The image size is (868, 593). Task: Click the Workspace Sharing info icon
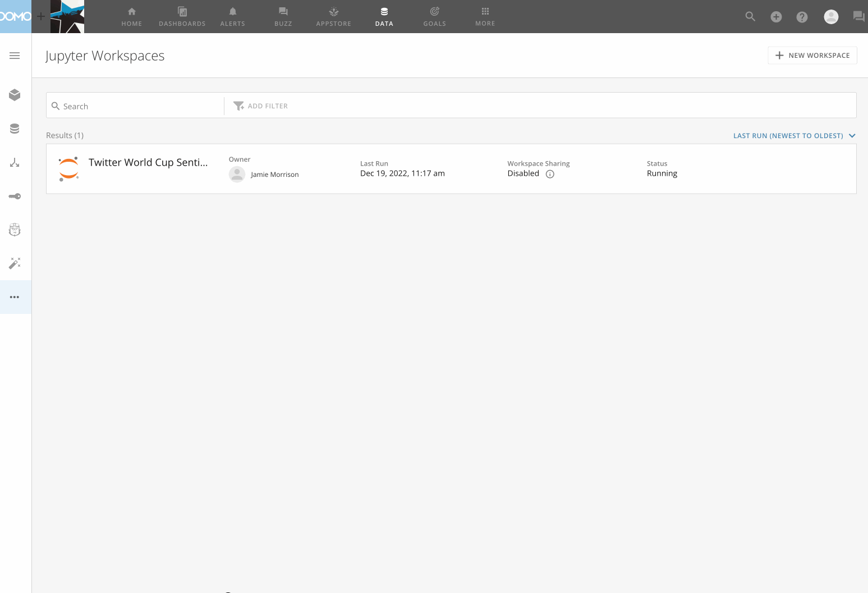click(x=550, y=174)
